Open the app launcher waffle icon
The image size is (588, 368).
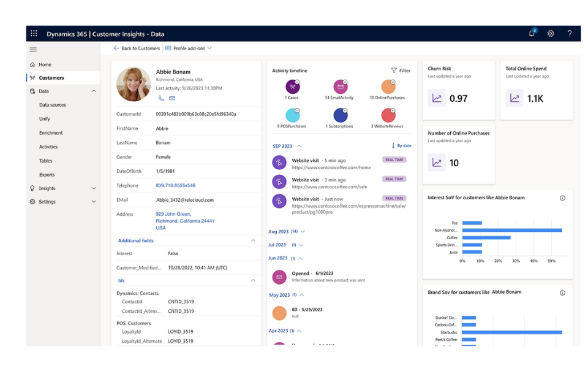click(x=34, y=33)
